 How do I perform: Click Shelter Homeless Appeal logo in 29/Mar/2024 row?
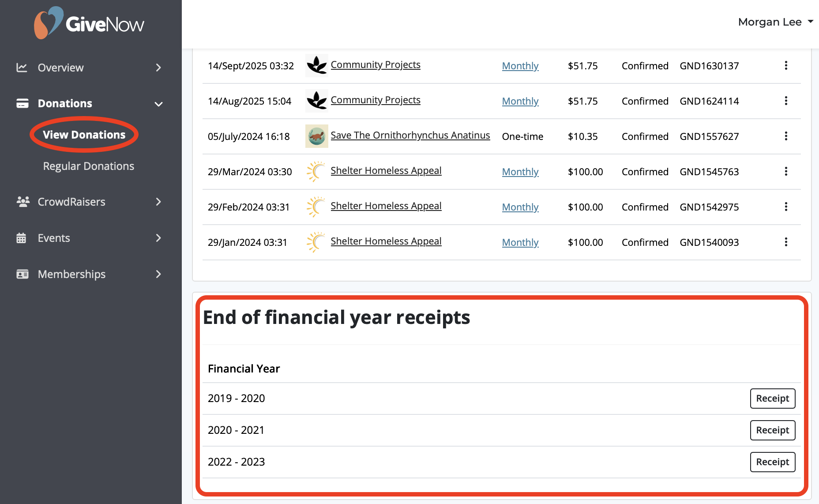tap(316, 171)
